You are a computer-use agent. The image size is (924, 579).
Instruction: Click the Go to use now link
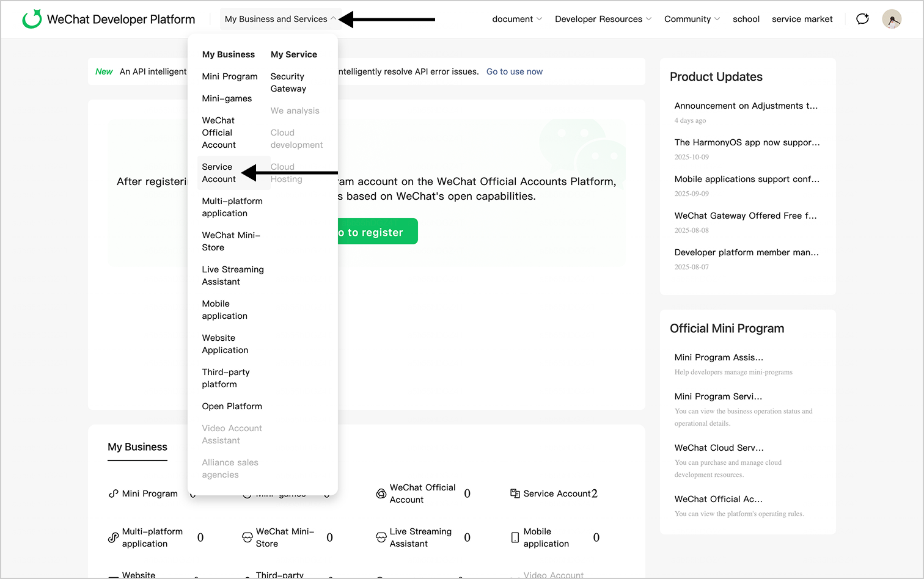[514, 71]
